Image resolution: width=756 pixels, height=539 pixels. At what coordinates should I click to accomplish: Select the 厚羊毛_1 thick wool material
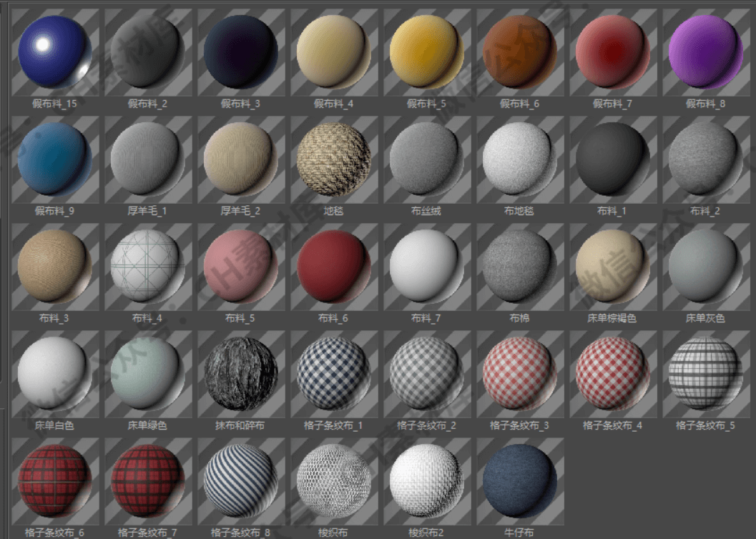[147, 159]
